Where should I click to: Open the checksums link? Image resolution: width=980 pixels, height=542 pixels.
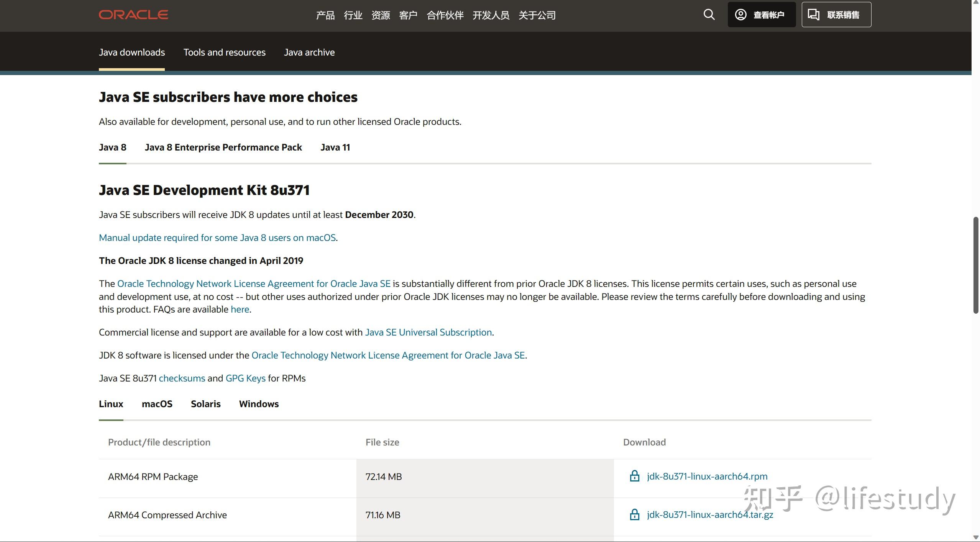click(x=182, y=378)
